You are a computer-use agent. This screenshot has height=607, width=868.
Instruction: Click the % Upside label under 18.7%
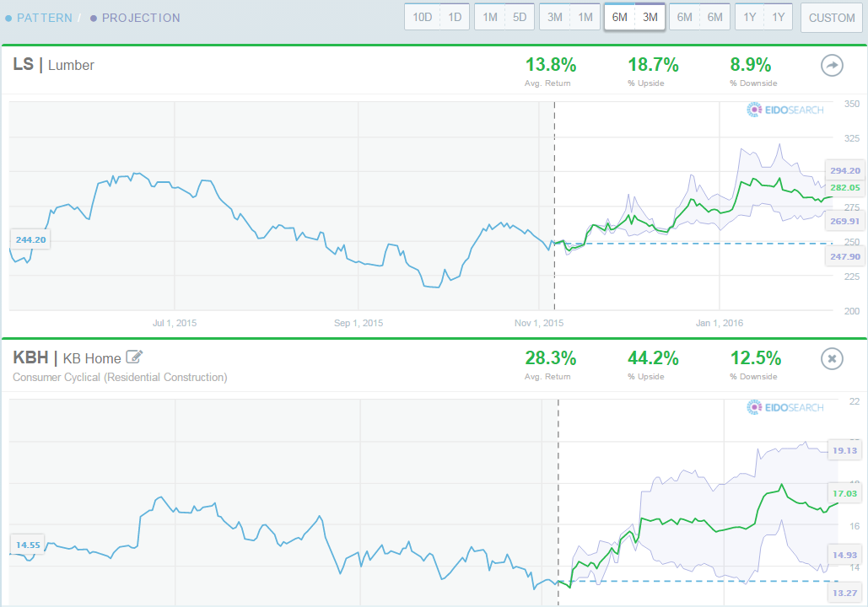point(646,83)
